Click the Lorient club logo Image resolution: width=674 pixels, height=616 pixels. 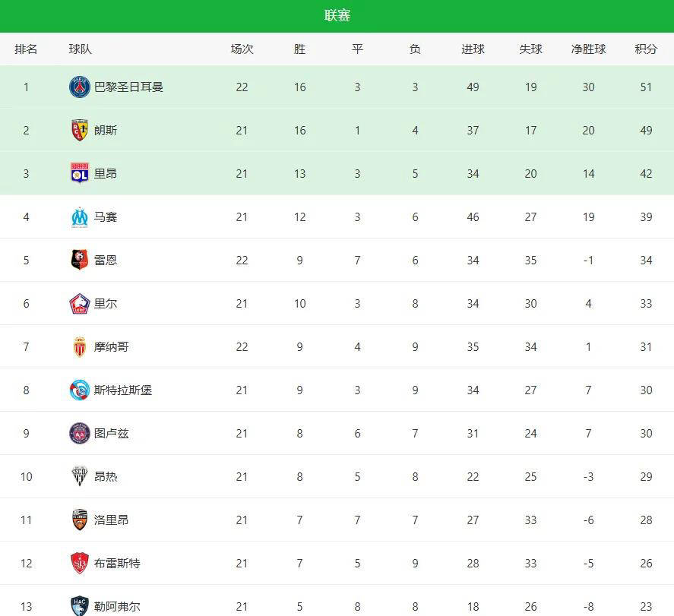(80, 520)
